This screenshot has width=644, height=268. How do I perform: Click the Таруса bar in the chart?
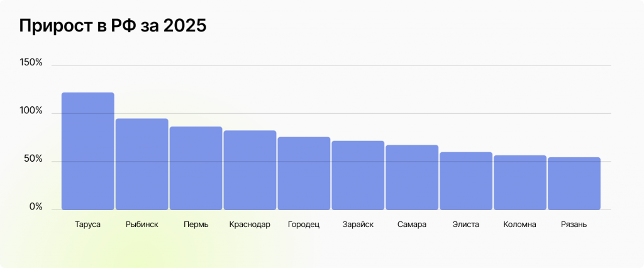pyautogui.click(x=88, y=151)
